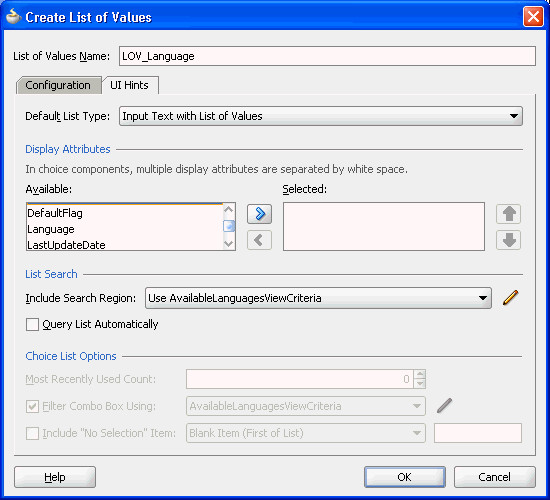The height and width of the screenshot is (500, 550).
Task: Edit search region view criteria pencil
Action: 510,298
